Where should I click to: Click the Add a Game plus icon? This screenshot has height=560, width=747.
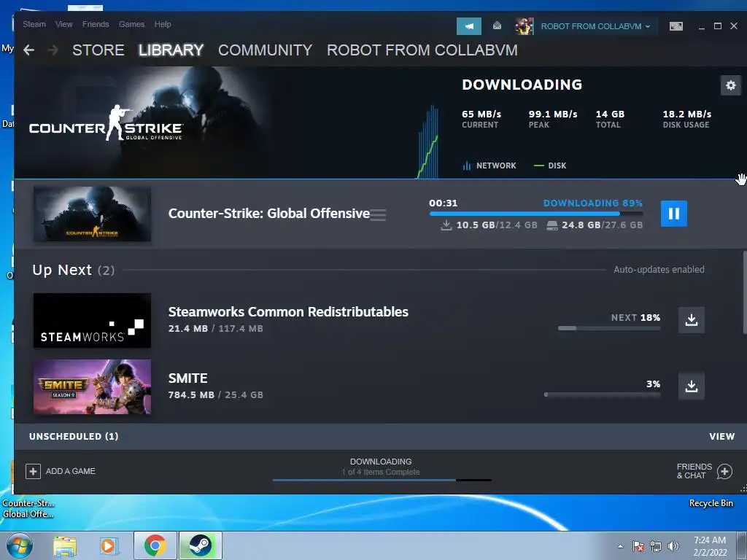click(33, 472)
